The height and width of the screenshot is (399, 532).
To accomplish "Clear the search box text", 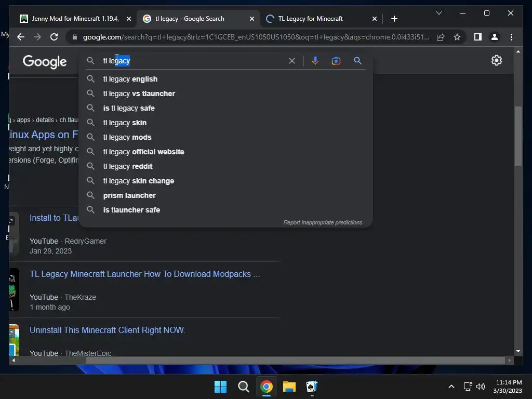I will [292, 61].
